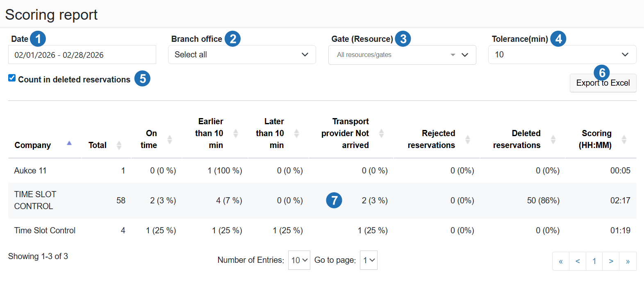Sort by Scoring (HH:MM) icon

pyautogui.click(x=624, y=139)
